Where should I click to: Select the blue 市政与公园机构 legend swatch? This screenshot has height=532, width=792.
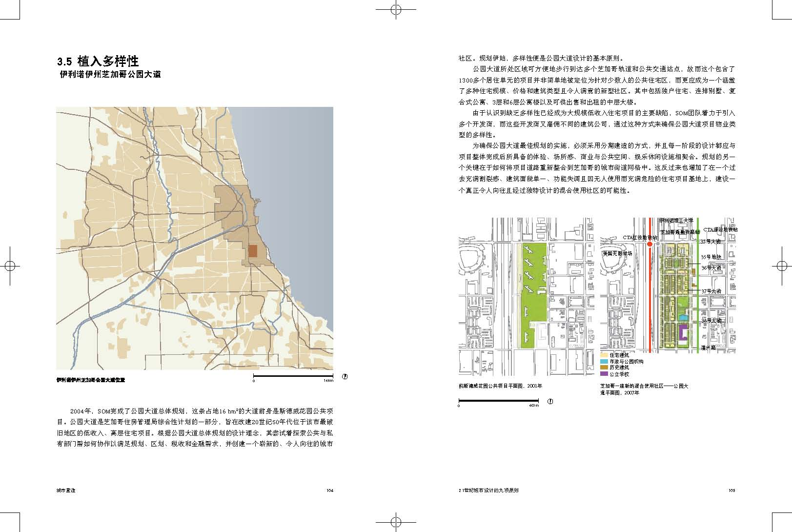(x=604, y=362)
